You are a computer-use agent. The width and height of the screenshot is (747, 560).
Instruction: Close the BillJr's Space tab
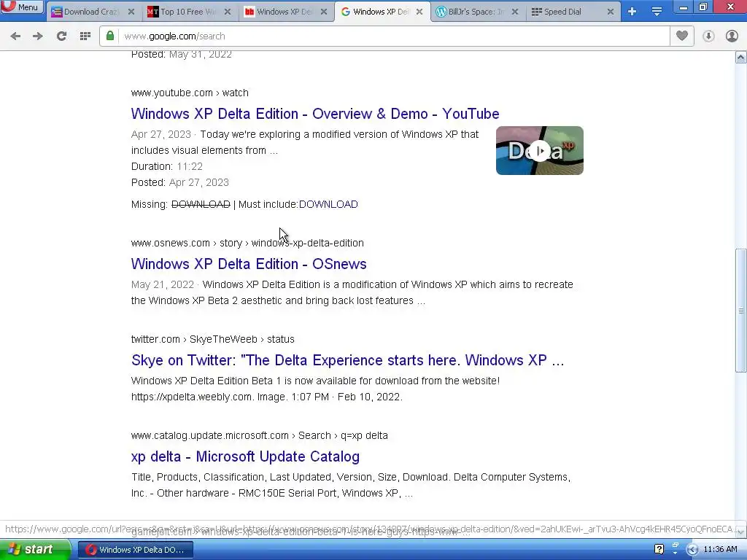515,12
